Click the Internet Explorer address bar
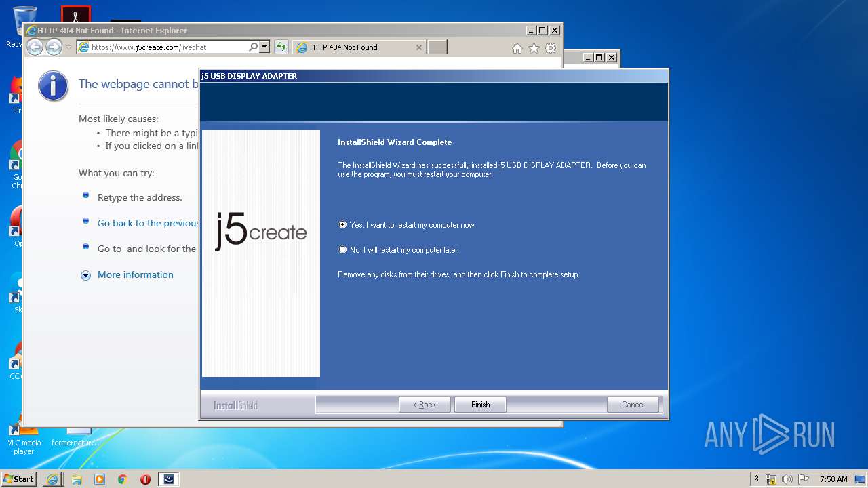Image resolution: width=868 pixels, height=488 pixels. click(161, 47)
